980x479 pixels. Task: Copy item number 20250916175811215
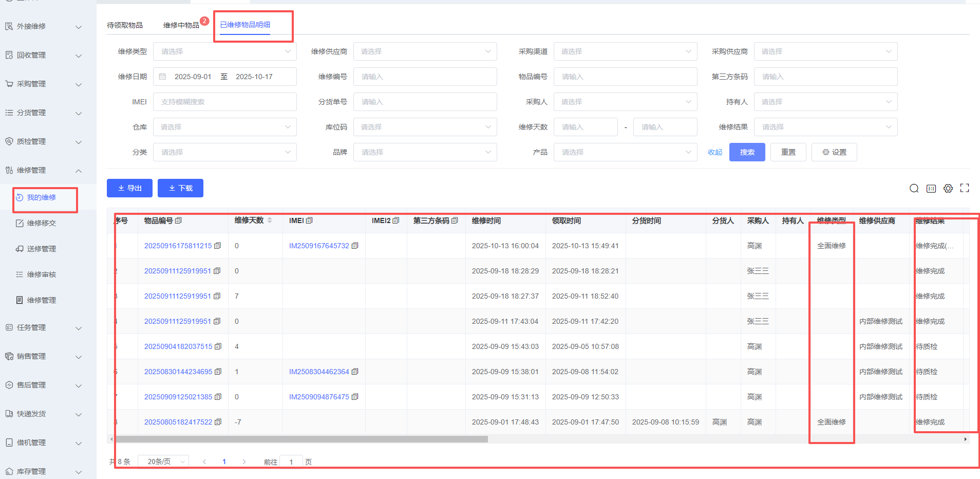(x=218, y=246)
